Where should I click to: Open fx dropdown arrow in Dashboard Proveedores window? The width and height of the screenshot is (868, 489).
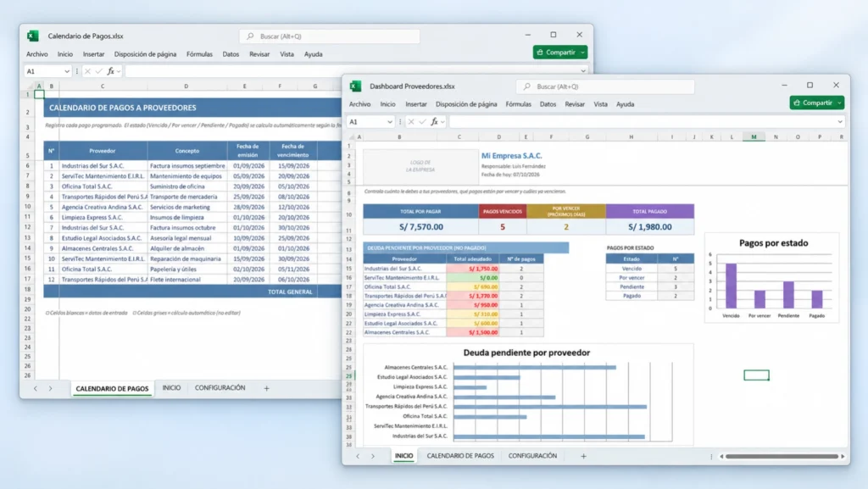[442, 122]
